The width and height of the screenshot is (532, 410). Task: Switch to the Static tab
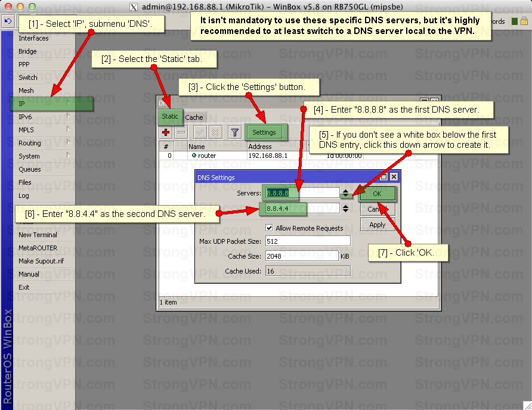click(169, 116)
